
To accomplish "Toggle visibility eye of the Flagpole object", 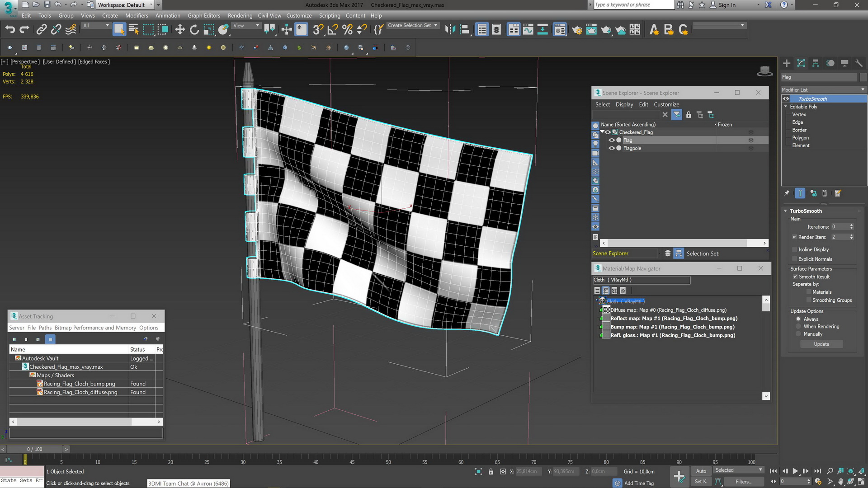I will pos(612,148).
